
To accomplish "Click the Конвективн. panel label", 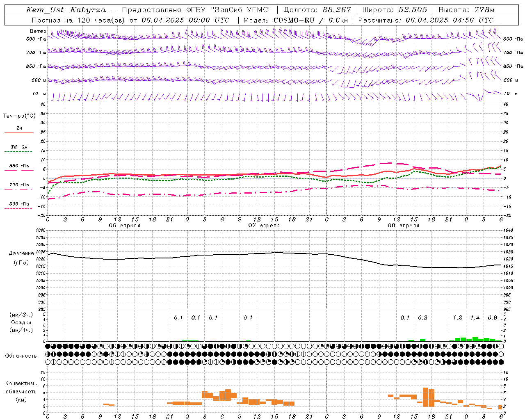I will point(21,383).
